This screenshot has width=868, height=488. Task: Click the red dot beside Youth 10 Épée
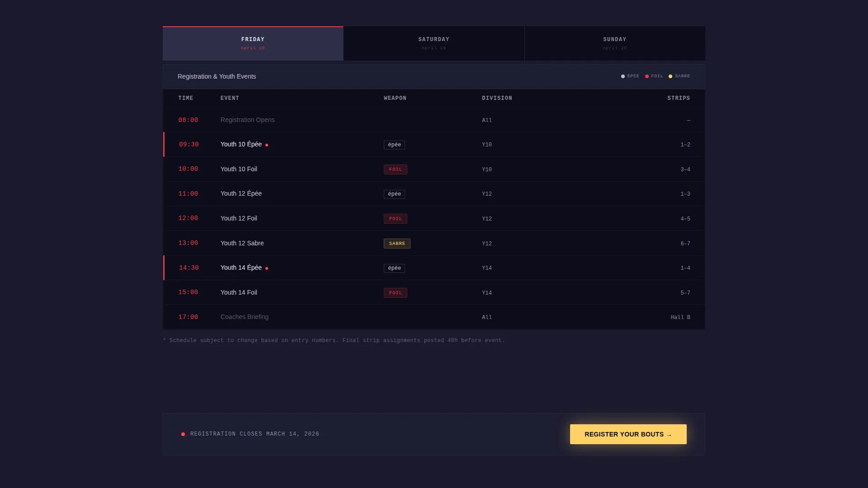267,145
